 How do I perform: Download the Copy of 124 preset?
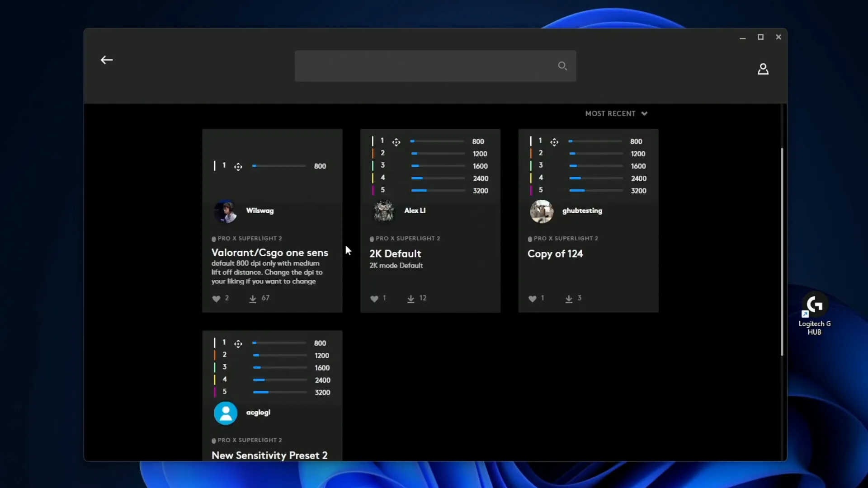569,298
